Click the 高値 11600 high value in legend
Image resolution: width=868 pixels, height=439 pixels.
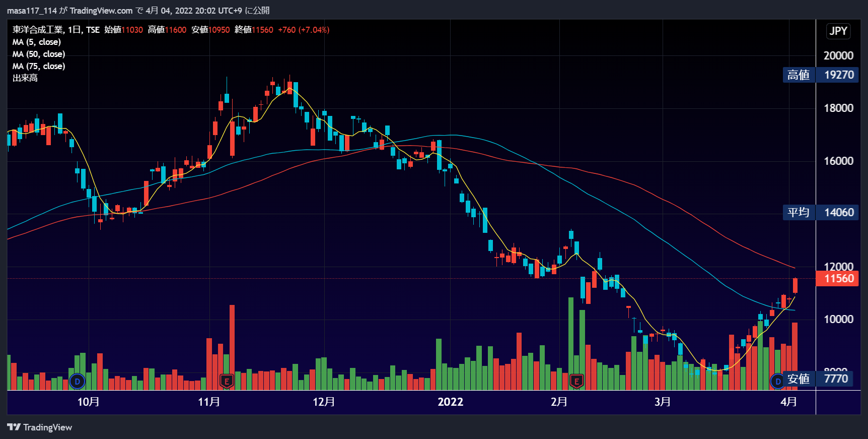[x=167, y=30]
